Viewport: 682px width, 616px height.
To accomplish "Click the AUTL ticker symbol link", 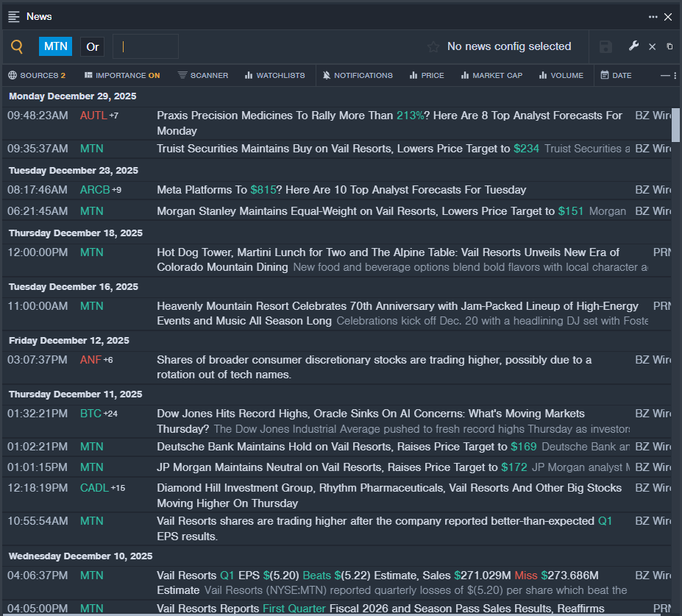I will pyautogui.click(x=93, y=116).
